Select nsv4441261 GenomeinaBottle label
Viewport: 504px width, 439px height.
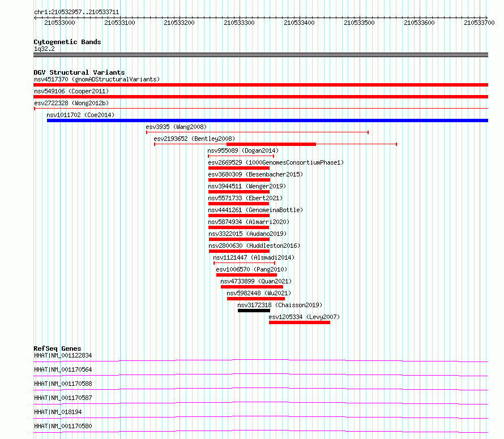point(255,210)
